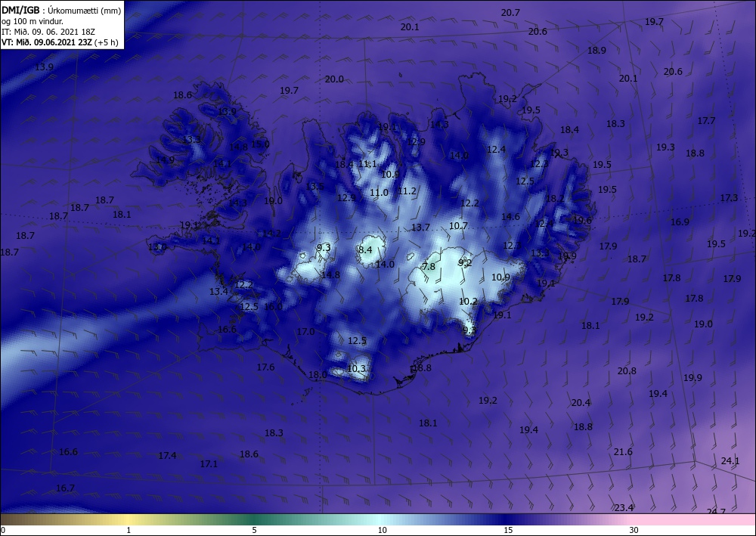Click the 17.3 value on the map
The height and width of the screenshot is (536, 756).
[729, 197]
